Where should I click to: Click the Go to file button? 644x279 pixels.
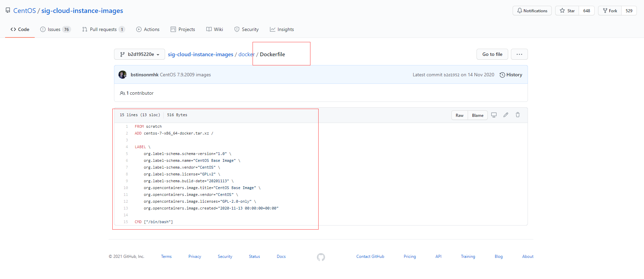point(492,54)
